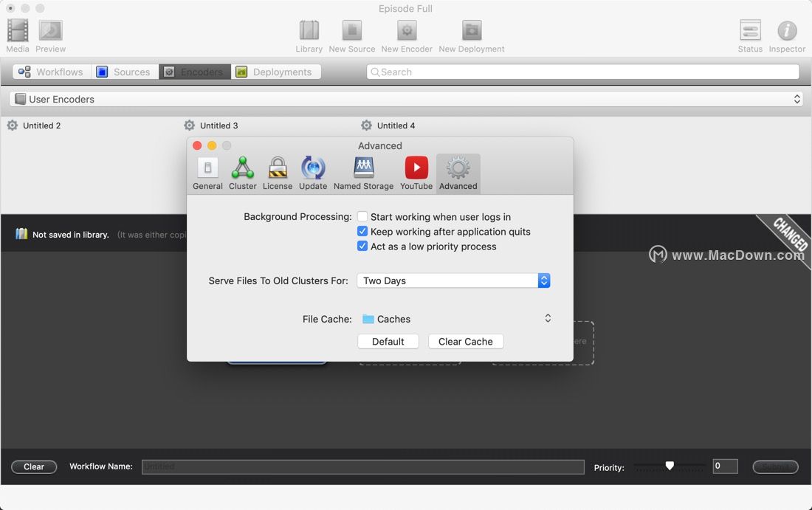The height and width of the screenshot is (510, 812).
Task: Create a New Encoder from toolbar
Action: 407,30
